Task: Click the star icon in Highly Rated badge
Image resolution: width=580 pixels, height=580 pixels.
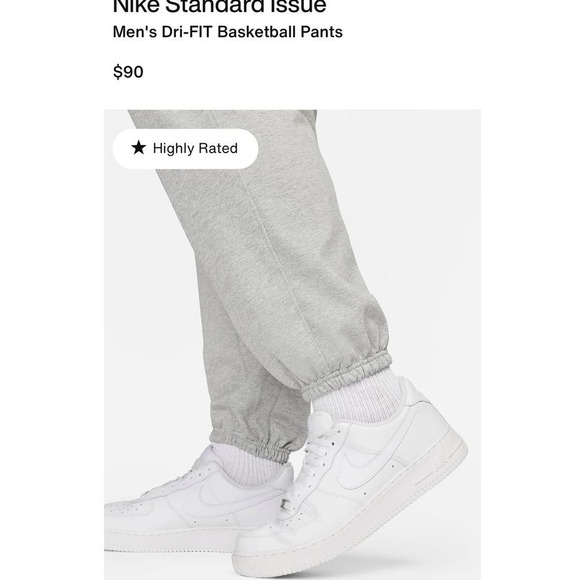Action: click(139, 148)
